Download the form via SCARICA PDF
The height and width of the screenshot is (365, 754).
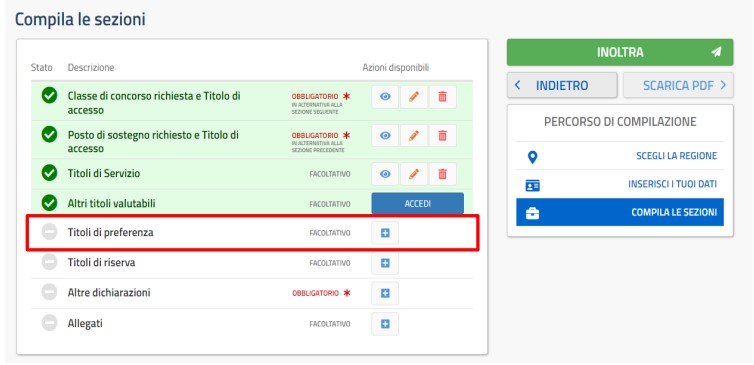[x=678, y=86]
